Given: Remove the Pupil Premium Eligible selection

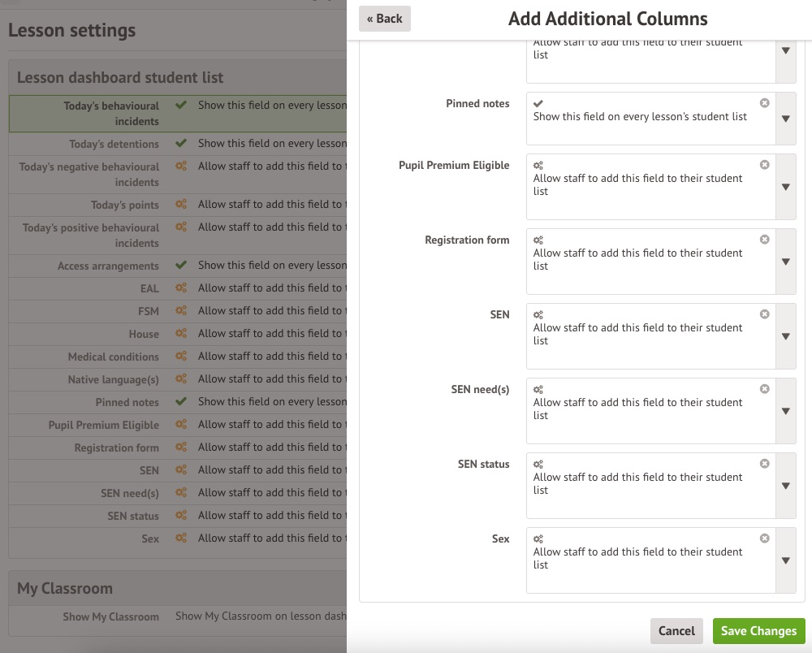Looking at the screenshot, I should click(x=764, y=165).
